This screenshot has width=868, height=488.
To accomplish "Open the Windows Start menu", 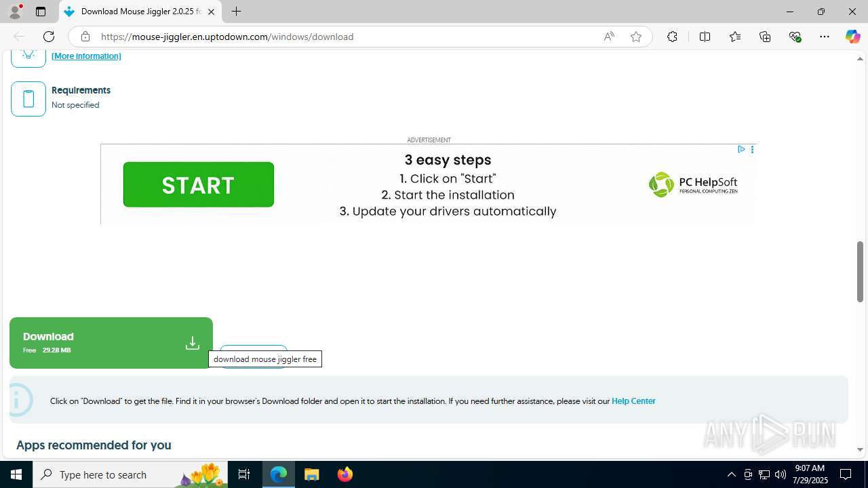I will [x=16, y=474].
